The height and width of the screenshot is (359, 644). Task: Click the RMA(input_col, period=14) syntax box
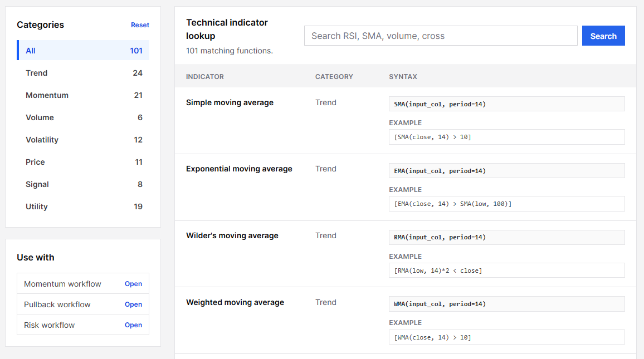[x=507, y=237]
